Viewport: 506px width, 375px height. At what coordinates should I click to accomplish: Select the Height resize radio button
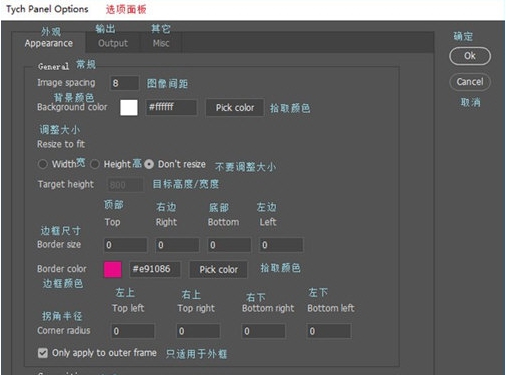[95, 164]
